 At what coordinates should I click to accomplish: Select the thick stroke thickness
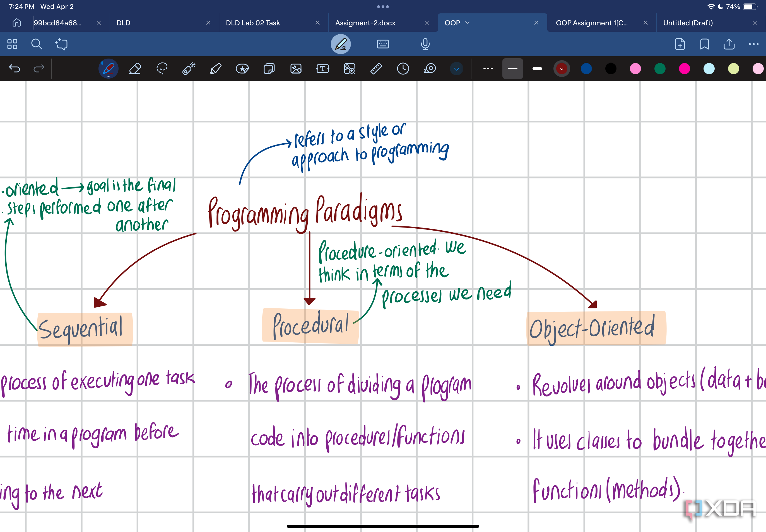point(537,69)
